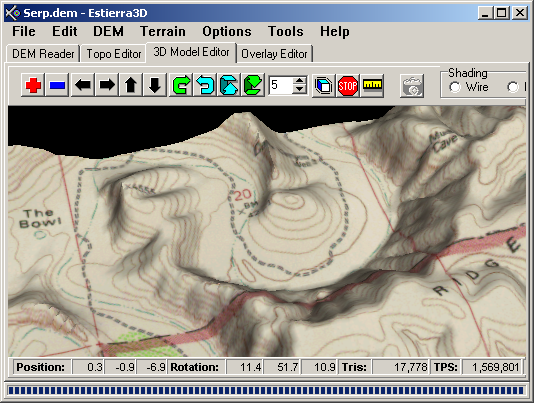The image size is (534, 403).
Task: Select the Wire shading radio button
Action: click(455, 87)
